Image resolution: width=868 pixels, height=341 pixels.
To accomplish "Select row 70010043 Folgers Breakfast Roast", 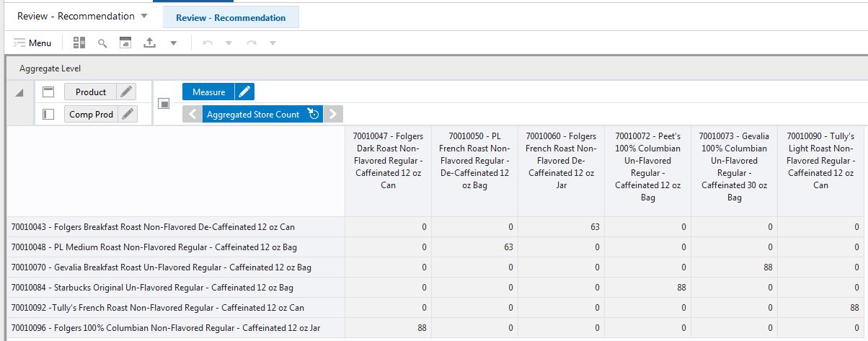I will 176,226.
